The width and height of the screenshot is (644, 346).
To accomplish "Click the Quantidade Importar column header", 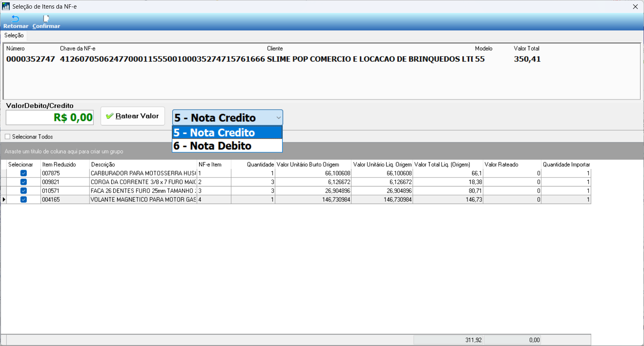I will pyautogui.click(x=566, y=165).
